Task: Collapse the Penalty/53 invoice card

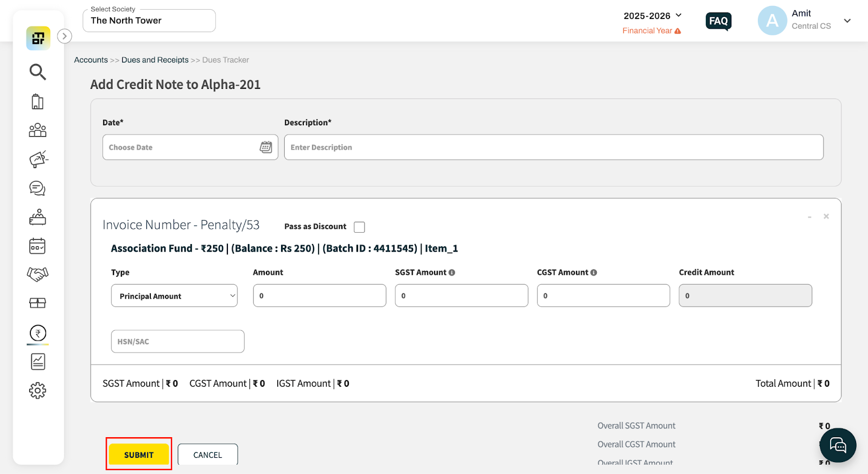Action: [x=809, y=217]
